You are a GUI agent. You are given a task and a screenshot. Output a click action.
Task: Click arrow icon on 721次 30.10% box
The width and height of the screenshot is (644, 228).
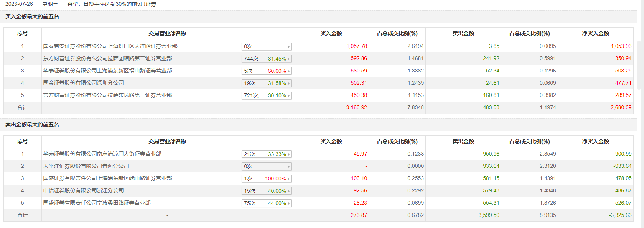[289, 96]
